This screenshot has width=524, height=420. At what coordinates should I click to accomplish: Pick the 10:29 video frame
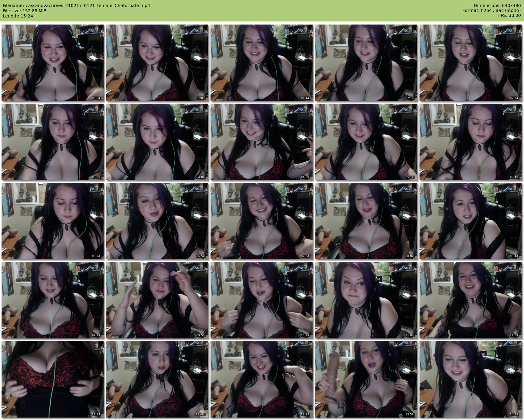pos(261,300)
